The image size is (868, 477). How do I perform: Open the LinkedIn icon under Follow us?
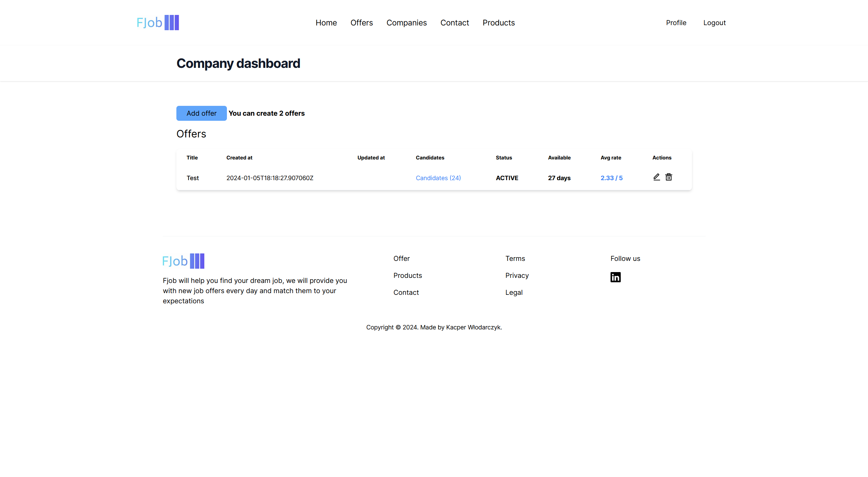point(615,277)
